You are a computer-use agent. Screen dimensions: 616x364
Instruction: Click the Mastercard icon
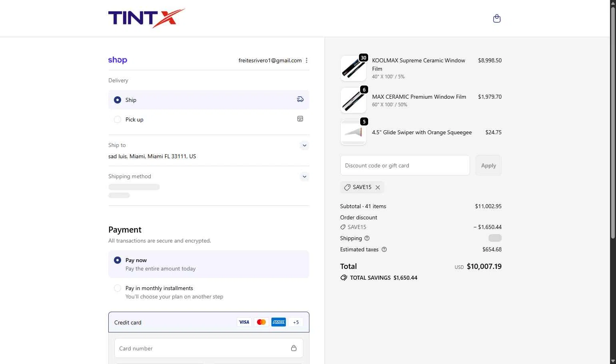261,322
